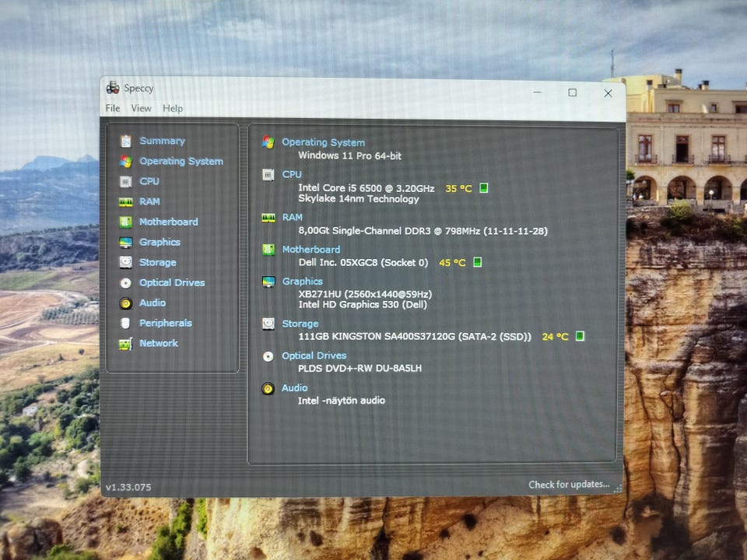Click the Motherboard icon in sidebar

(126, 222)
